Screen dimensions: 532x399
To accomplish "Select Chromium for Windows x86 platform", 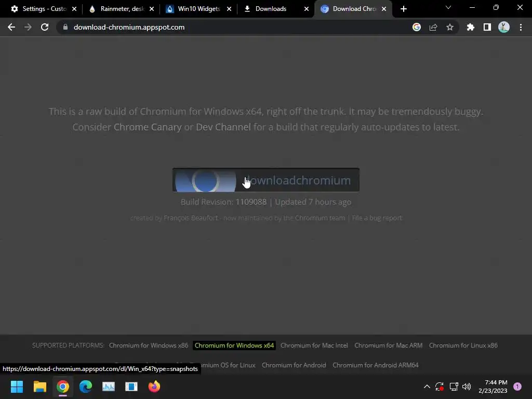I will 149,345.
